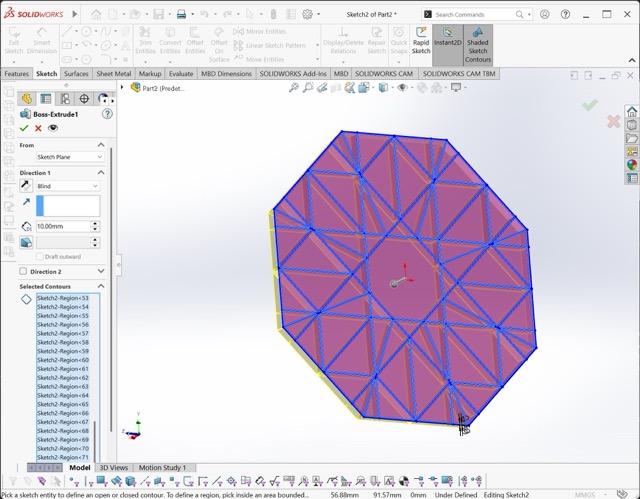Open Boss-Extrude1 help icon
This screenshot has height=499, width=640.
click(107, 114)
